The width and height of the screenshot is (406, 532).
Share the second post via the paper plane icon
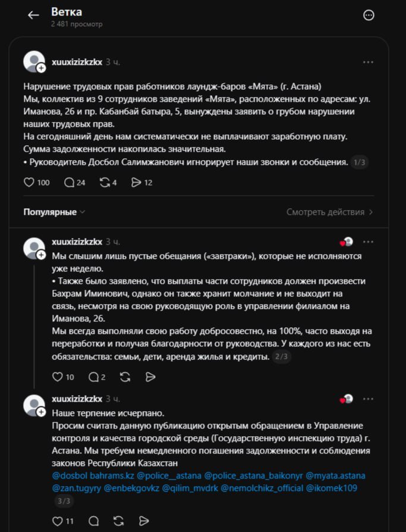150,377
